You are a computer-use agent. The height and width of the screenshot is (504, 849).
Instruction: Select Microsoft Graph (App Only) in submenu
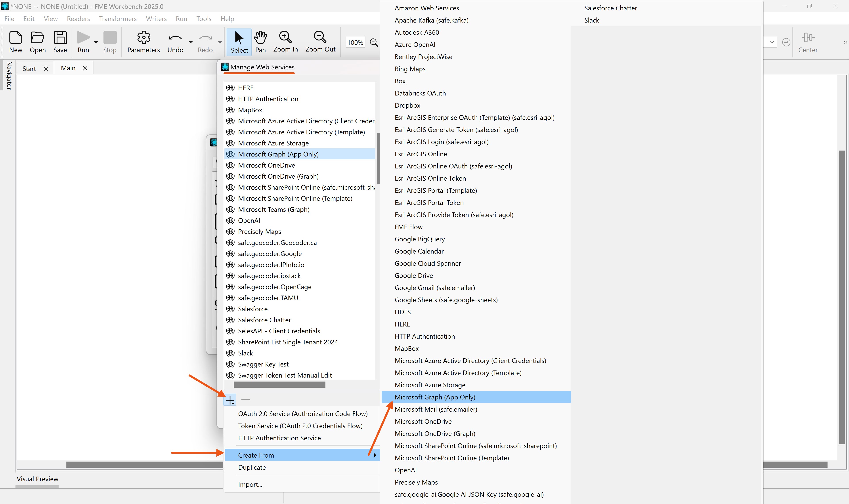click(x=476, y=397)
